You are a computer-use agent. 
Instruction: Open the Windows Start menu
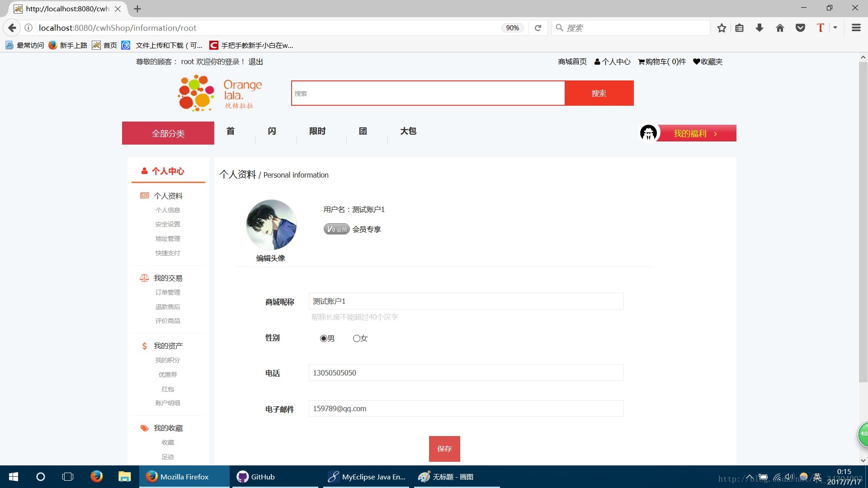click(x=14, y=477)
